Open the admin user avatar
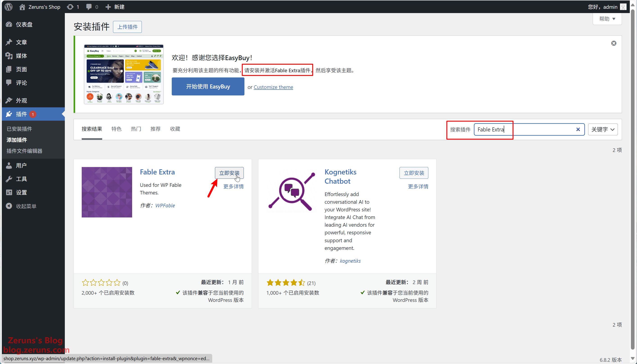Viewport: 637px width, 364px height. (623, 7)
